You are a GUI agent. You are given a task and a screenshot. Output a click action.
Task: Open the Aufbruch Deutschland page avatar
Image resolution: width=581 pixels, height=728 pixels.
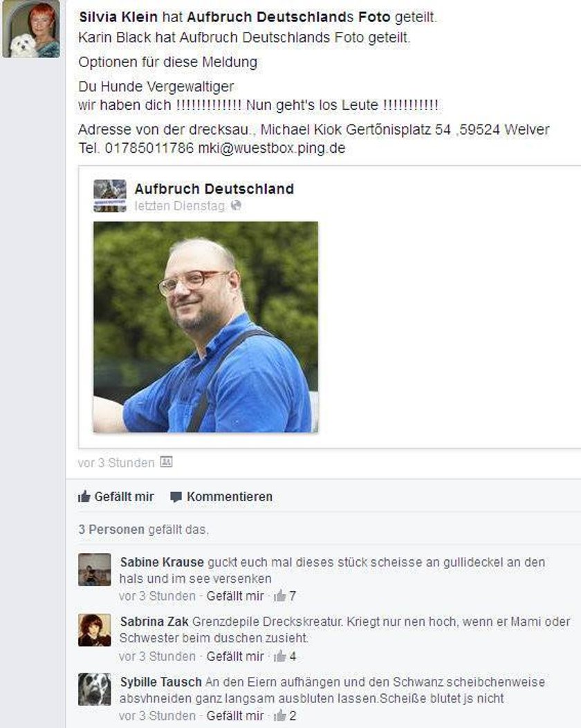[110, 196]
